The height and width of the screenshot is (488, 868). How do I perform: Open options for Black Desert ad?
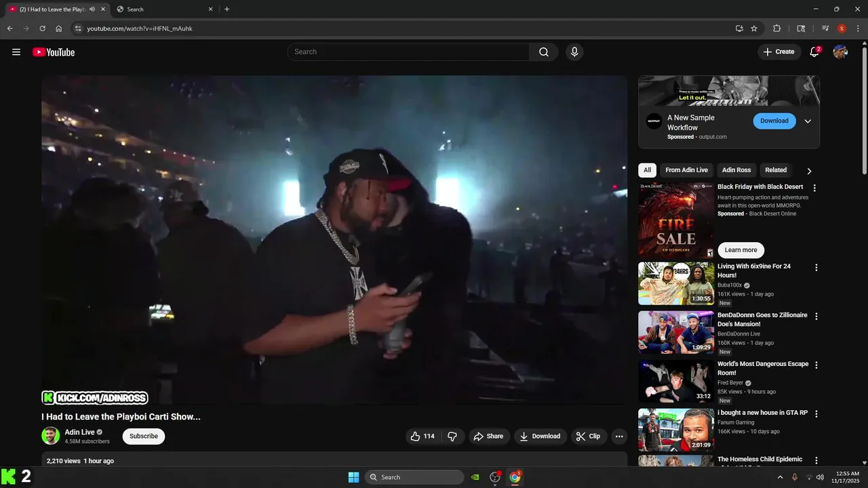(815, 188)
